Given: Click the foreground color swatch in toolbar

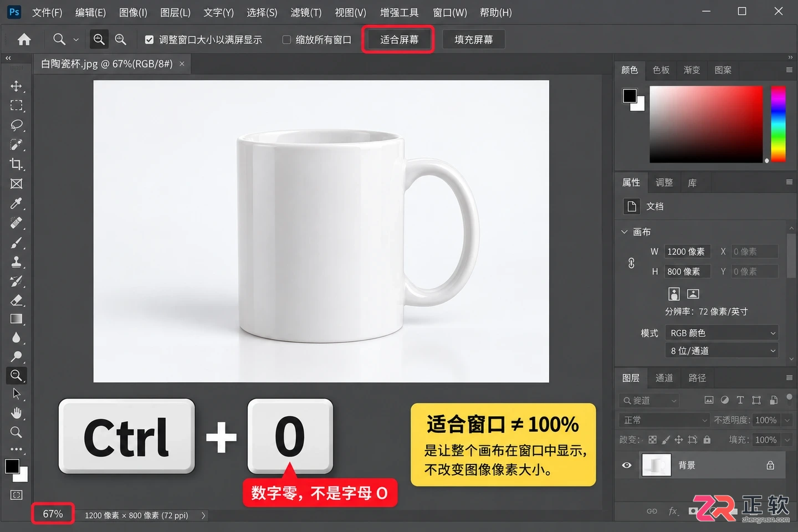Looking at the screenshot, I should click(12, 466).
